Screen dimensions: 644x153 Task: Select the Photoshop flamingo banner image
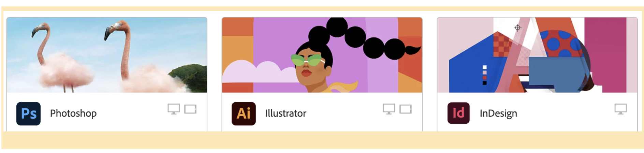point(107,55)
